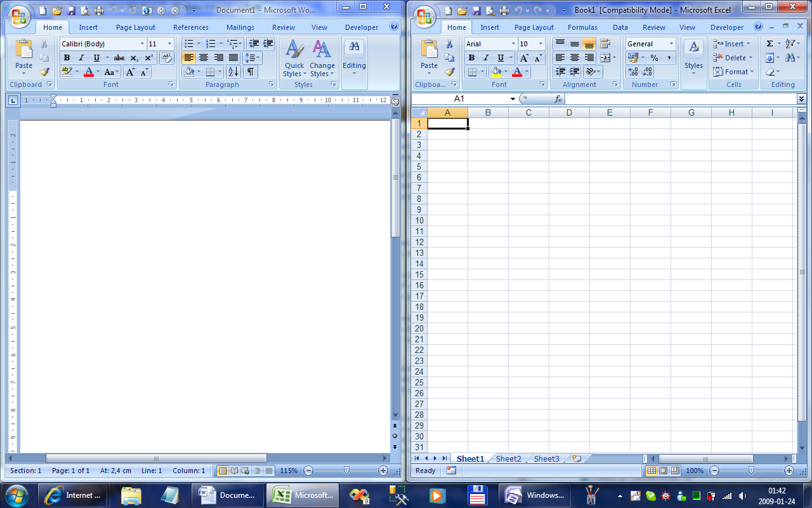
Task: Click Excel's Italic button
Action: [486, 58]
